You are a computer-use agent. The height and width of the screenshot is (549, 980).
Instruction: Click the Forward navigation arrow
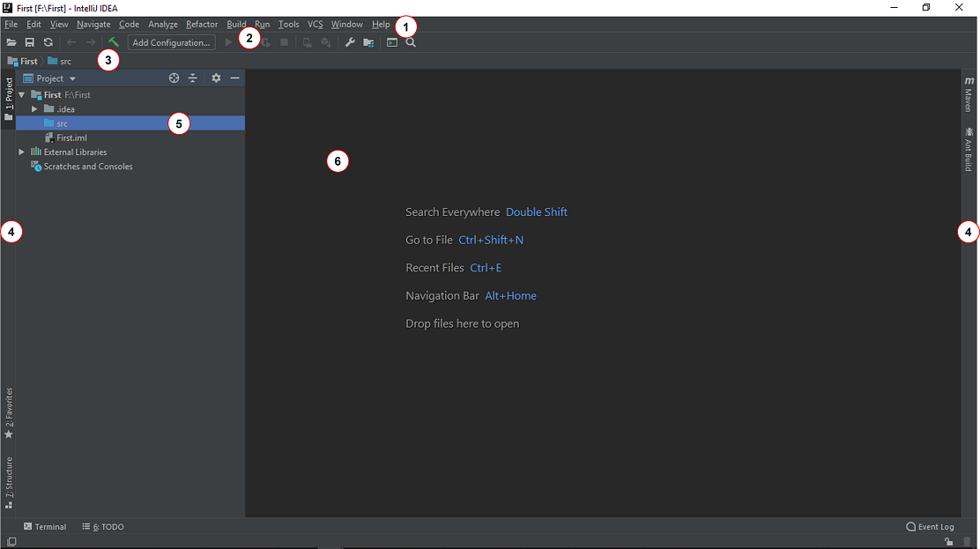(x=91, y=42)
